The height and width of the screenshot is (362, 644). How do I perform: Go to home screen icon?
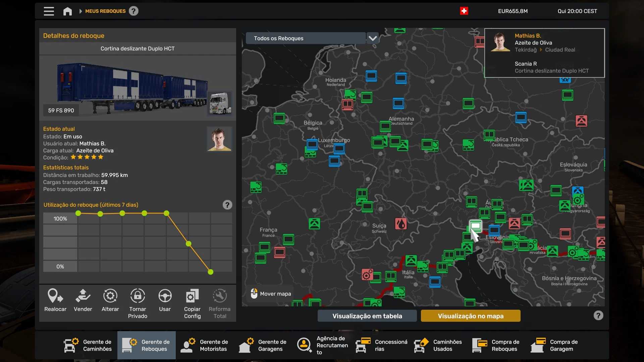(67, 11)
